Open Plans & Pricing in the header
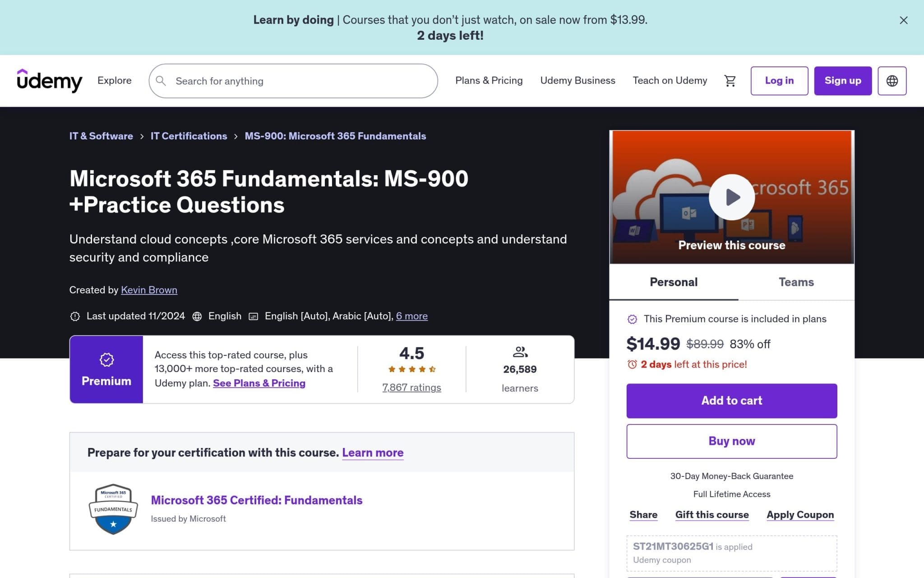Viewport: 924px width, 578px height. pyautogui.click(x=489, y=80)
